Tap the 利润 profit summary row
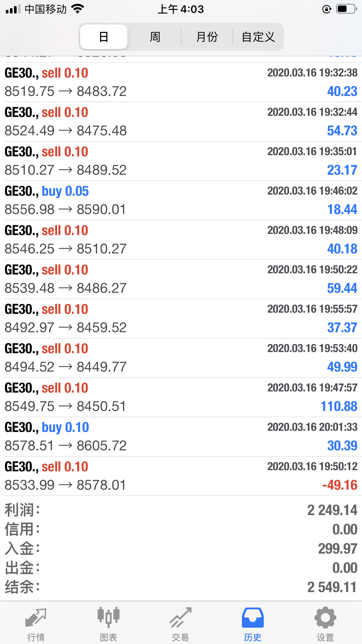Screen dimensions: 362x644 coord(181,510)
